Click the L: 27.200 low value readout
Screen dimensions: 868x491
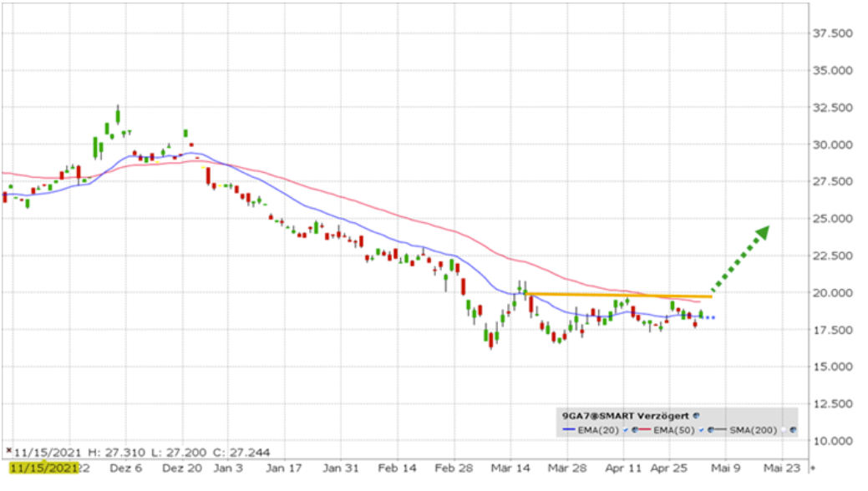(179, 453)
